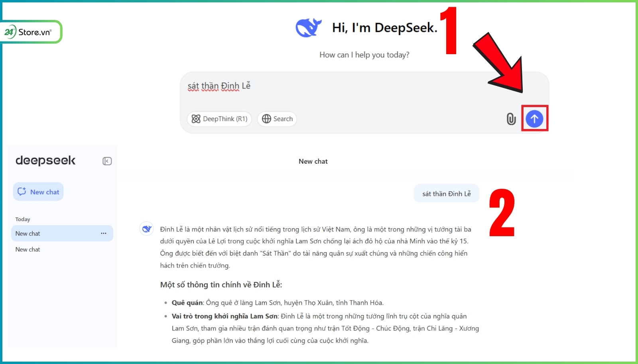The height and width of the screenshot is (364, 638).
Task: Toggle DeepThink (R1) mode
Action: tap(219, 119)
